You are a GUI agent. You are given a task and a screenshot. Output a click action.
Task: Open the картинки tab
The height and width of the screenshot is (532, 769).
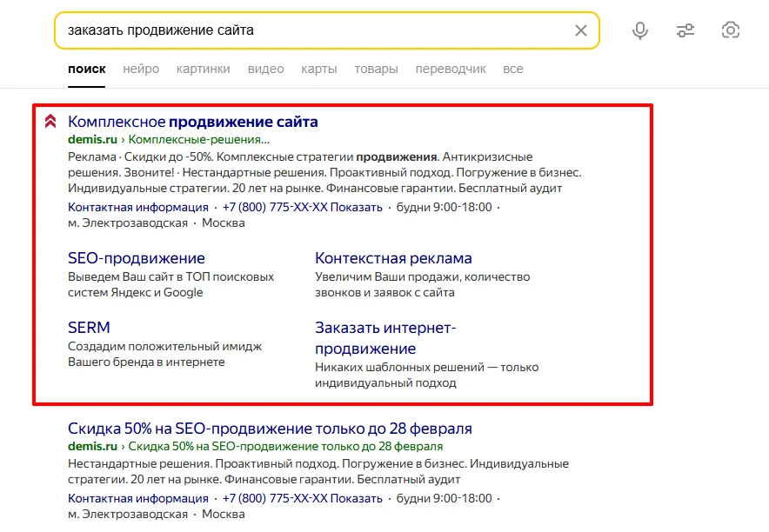click(203, 69)
